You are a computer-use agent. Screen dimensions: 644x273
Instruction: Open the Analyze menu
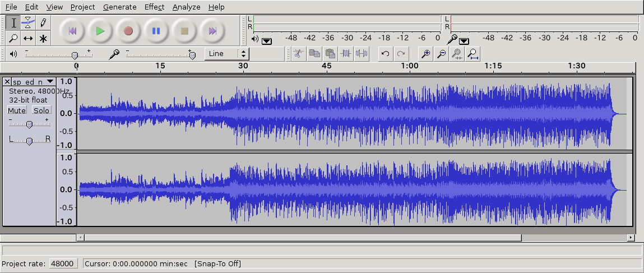[x=186, y=7]
